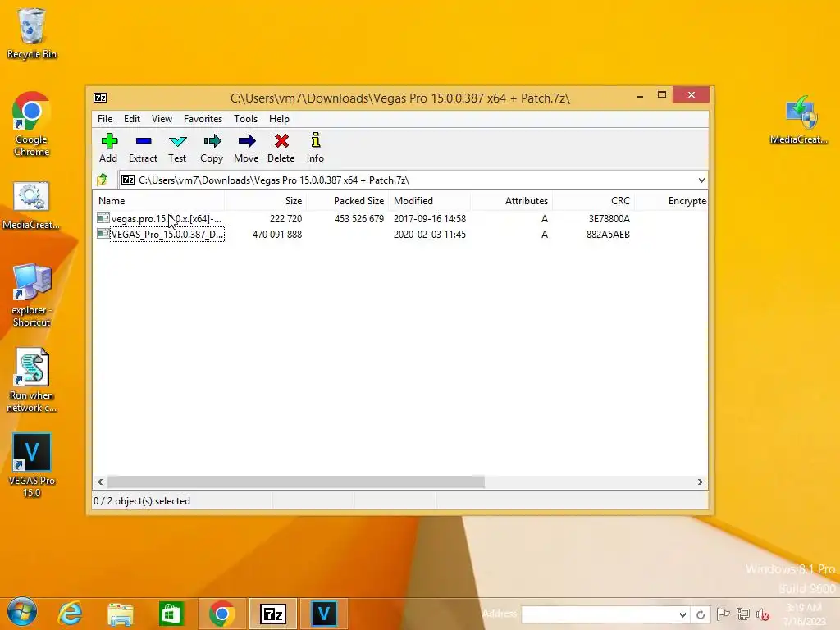840x630 pixels.
Task: Switch to 7-Zip taskbar button
Action: coord(272,614)
